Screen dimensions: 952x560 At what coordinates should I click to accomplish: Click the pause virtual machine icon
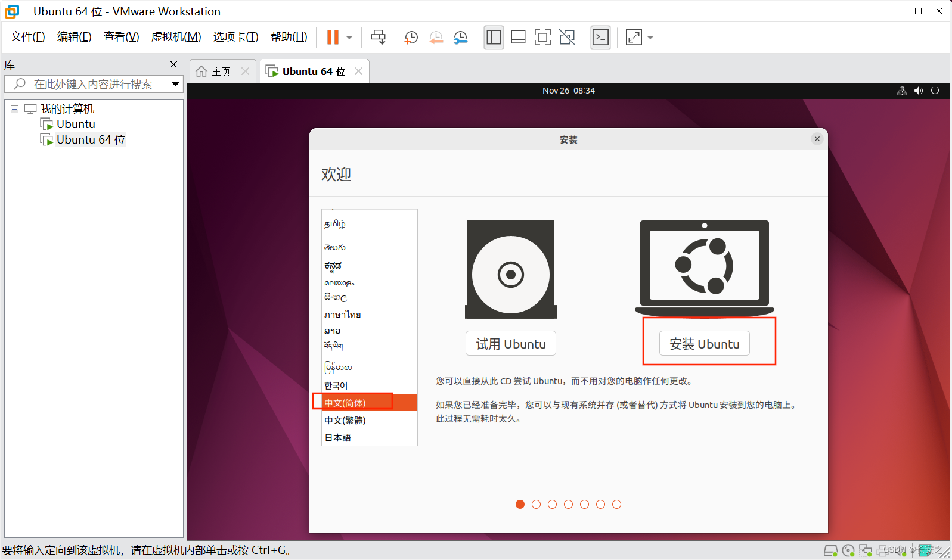[333, 37]
